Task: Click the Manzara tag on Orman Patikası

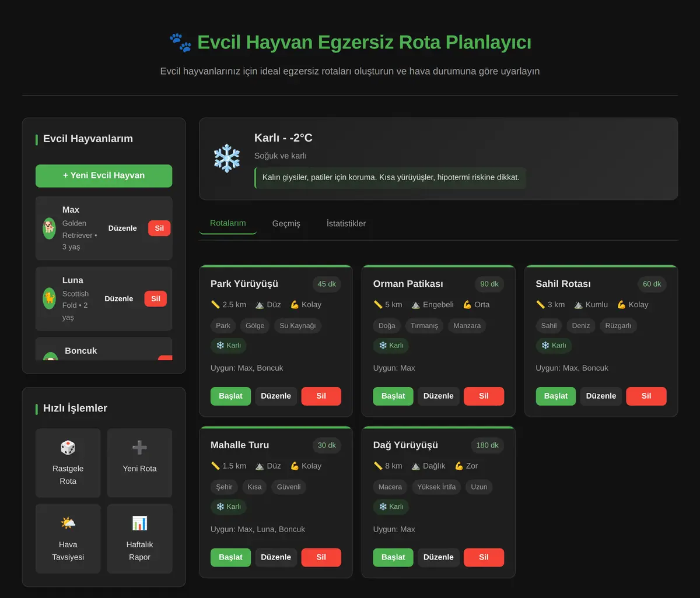Action: point(467,326)
